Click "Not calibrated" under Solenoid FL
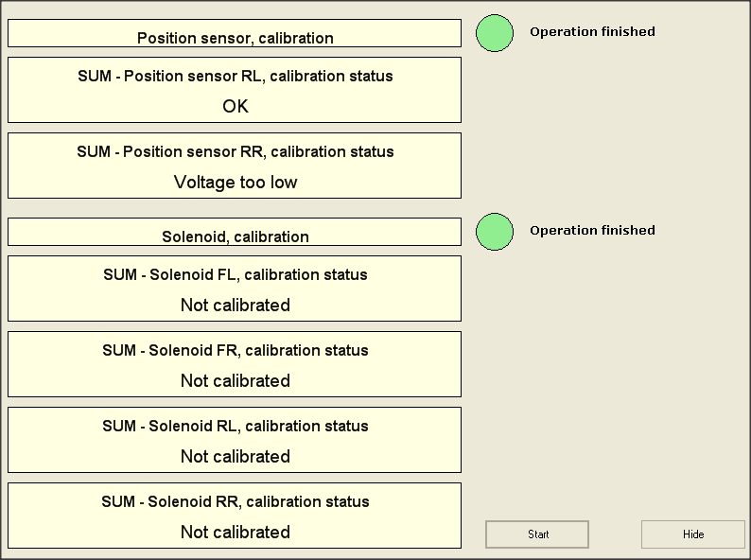Screen dimensions: 751x560 (235, 305)
